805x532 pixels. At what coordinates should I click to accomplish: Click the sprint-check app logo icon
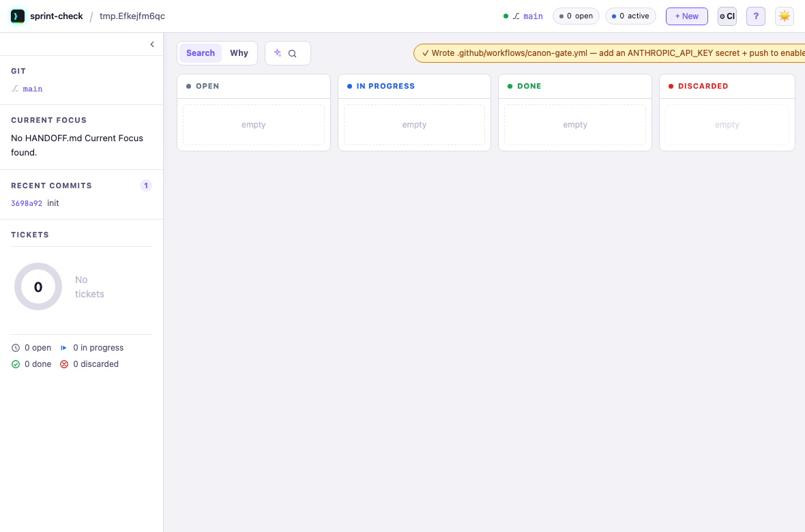(18, 16)
